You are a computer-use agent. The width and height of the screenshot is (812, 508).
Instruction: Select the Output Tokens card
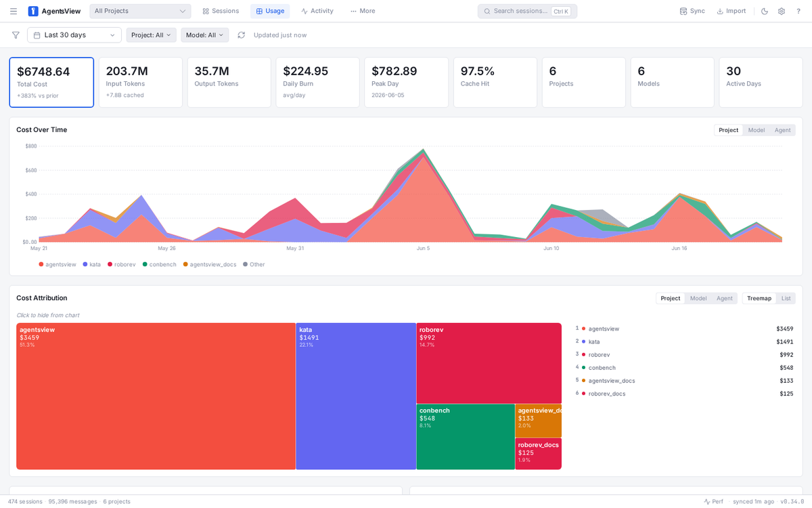tap(229, 83)
